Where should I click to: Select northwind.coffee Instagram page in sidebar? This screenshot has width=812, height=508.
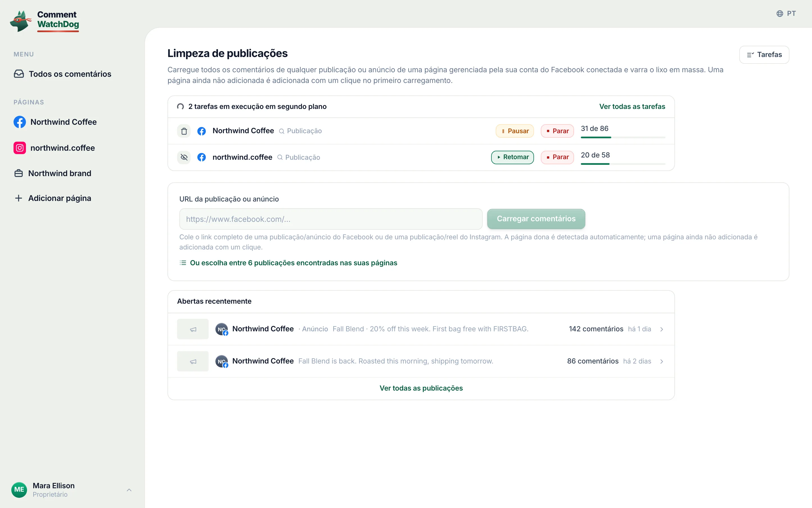(x=54, y=148)
